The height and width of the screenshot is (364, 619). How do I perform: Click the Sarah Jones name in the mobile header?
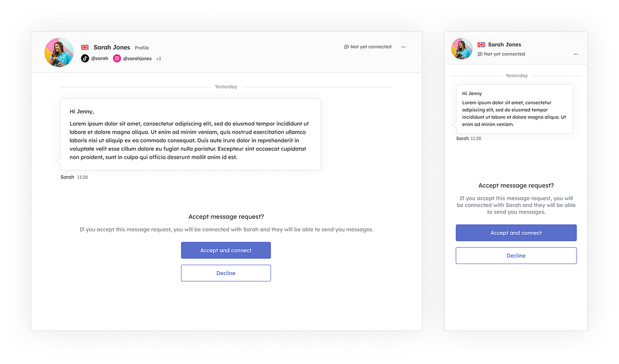point(504,45)
